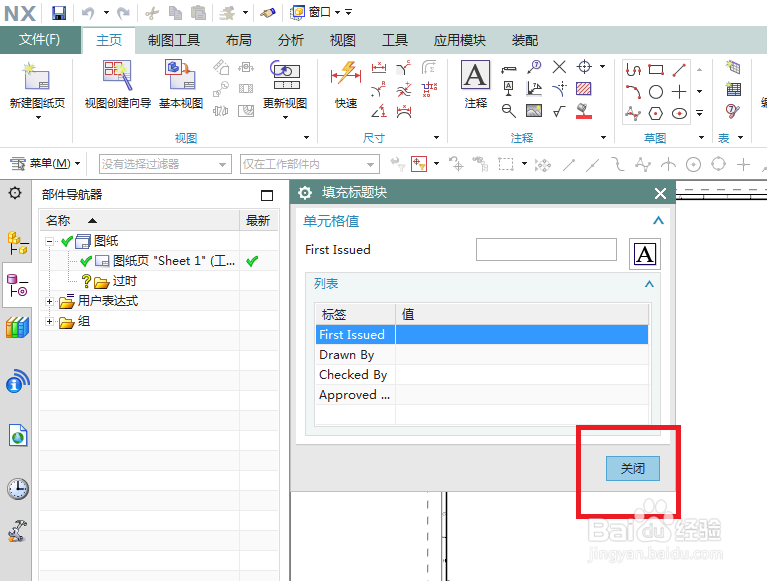767x581 pixels.
Task: Close the 填充标题块 dialog with X
Action: point(660,193)
